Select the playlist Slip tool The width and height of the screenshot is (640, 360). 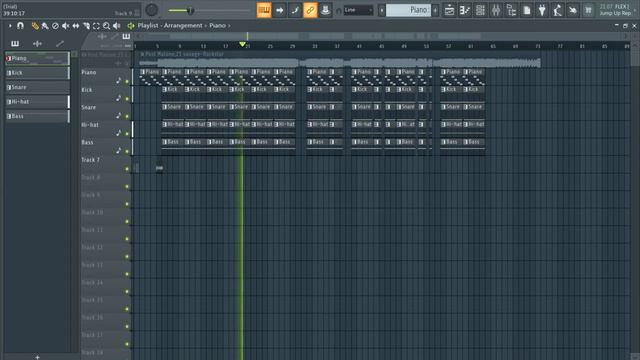pyautogui.click(x=76, y=26)
